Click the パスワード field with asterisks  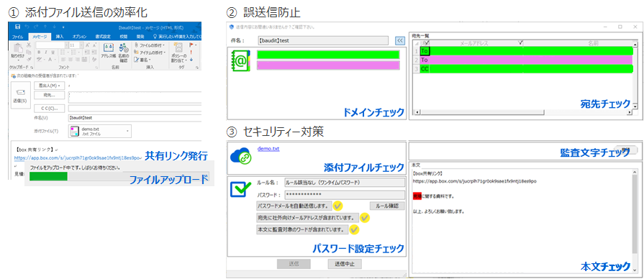[345, 194]
